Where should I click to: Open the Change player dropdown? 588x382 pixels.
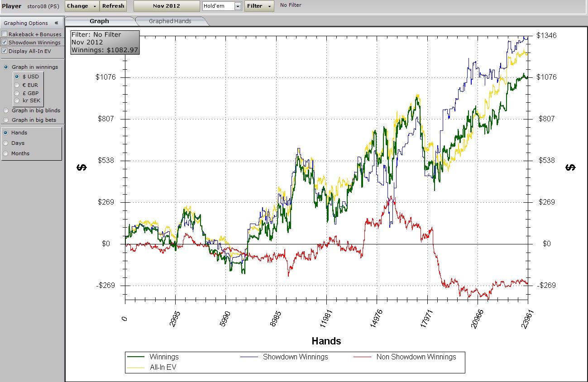click(x=82, y=6)
